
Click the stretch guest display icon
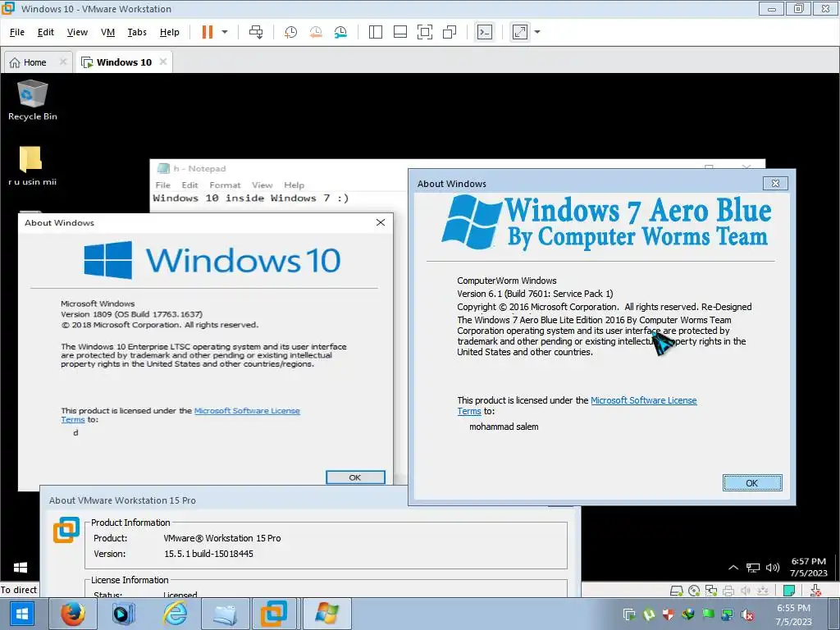click(x=520, y=32)
